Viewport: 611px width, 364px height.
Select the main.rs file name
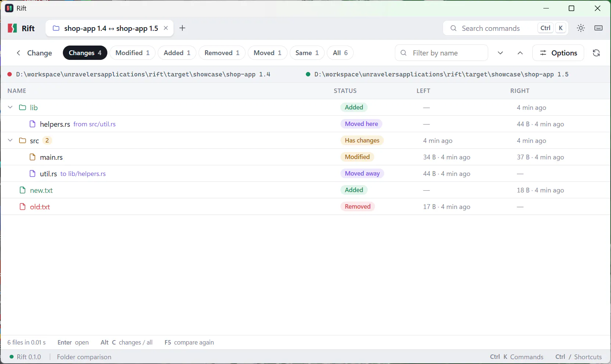coord(51,157)
